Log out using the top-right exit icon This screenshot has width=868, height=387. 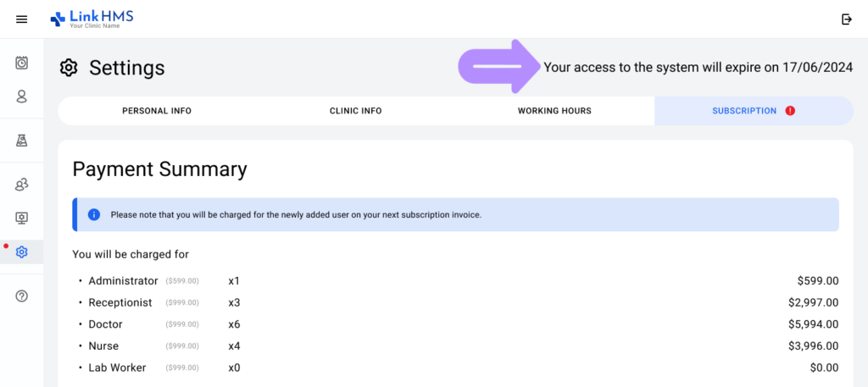pyautogui.click(x=847, y=19)
